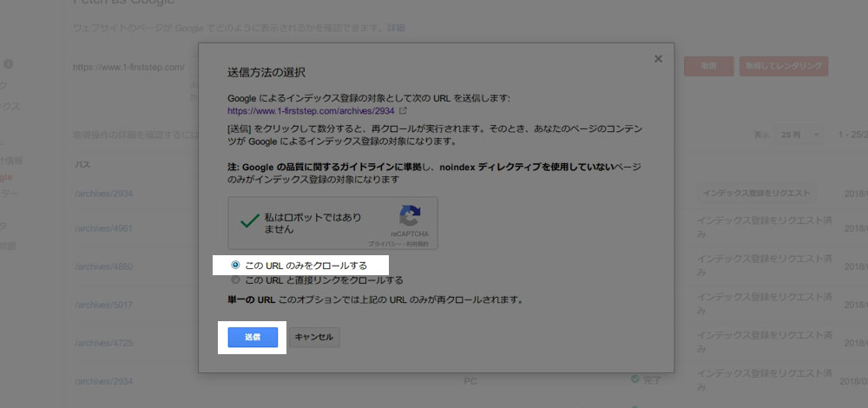
Task: Click the 送信方法の選択 dialog title
Action: pos(266,73)
